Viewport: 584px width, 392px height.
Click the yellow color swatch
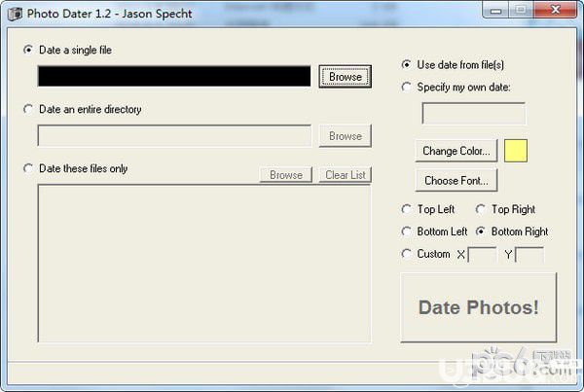(x=516, y=151)
